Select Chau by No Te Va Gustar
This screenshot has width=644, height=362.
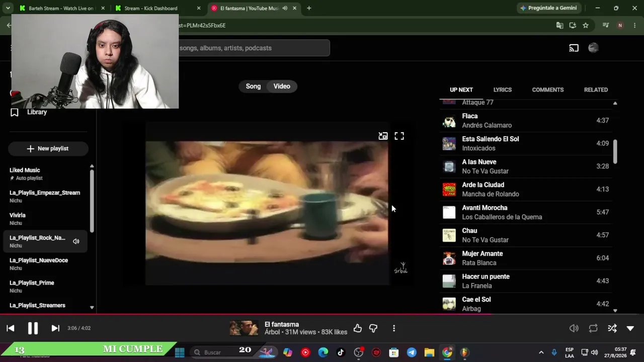[x=526, y=235]
